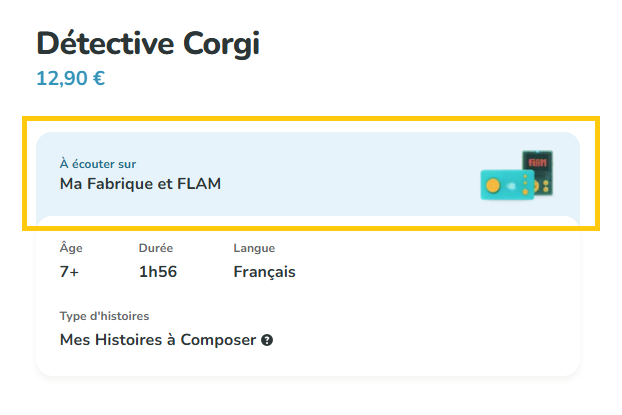Click the large yellow dial on Ma Fabrique
Screen dimensions: 622x415
(493, 185)
